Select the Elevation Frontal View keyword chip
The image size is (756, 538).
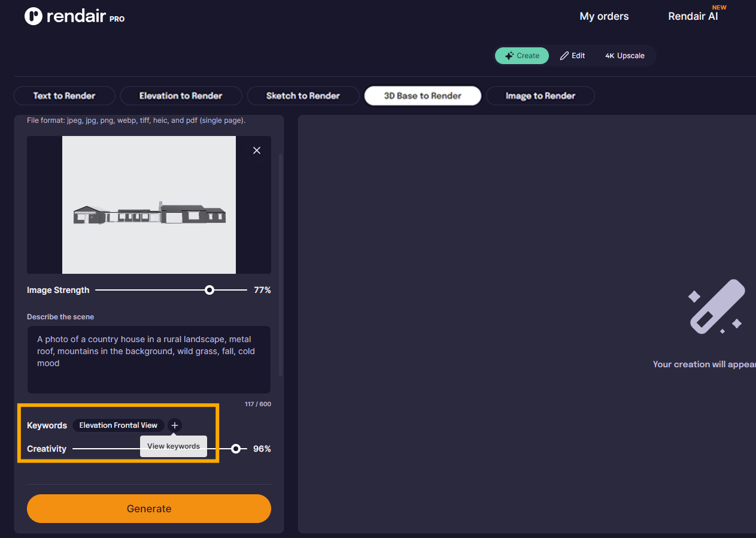119,425
